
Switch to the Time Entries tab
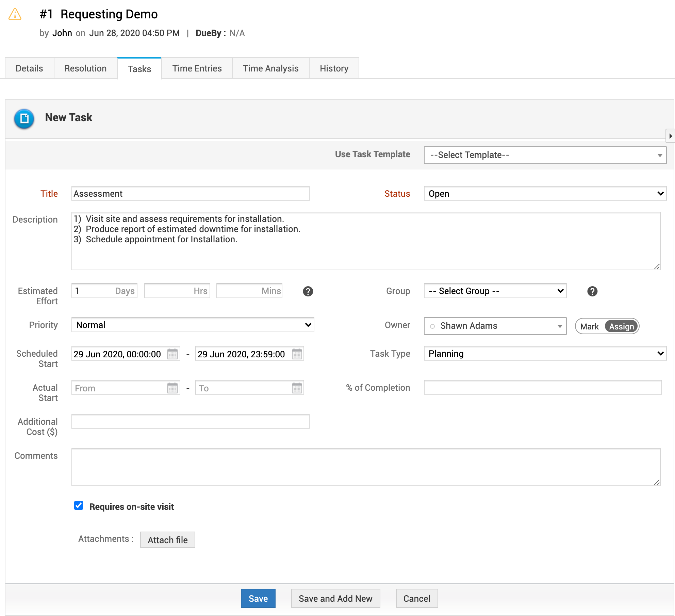pyautogui.click(x=197, y=68)
